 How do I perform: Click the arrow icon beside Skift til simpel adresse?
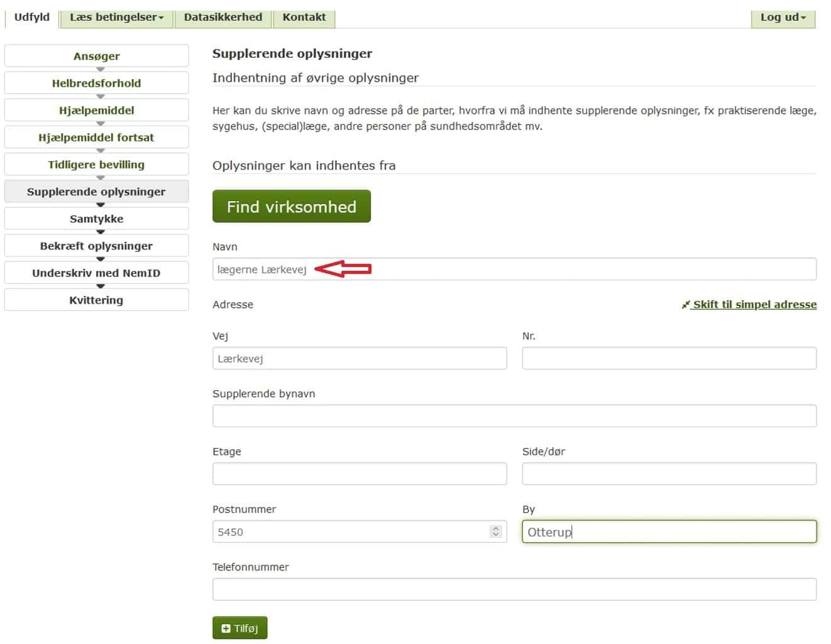[x=686, y=305]
